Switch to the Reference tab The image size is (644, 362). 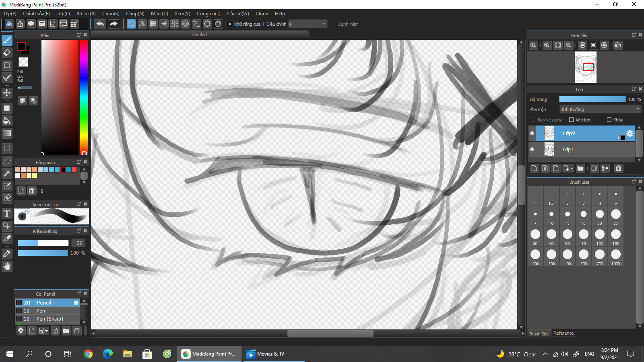click(563, 333)
